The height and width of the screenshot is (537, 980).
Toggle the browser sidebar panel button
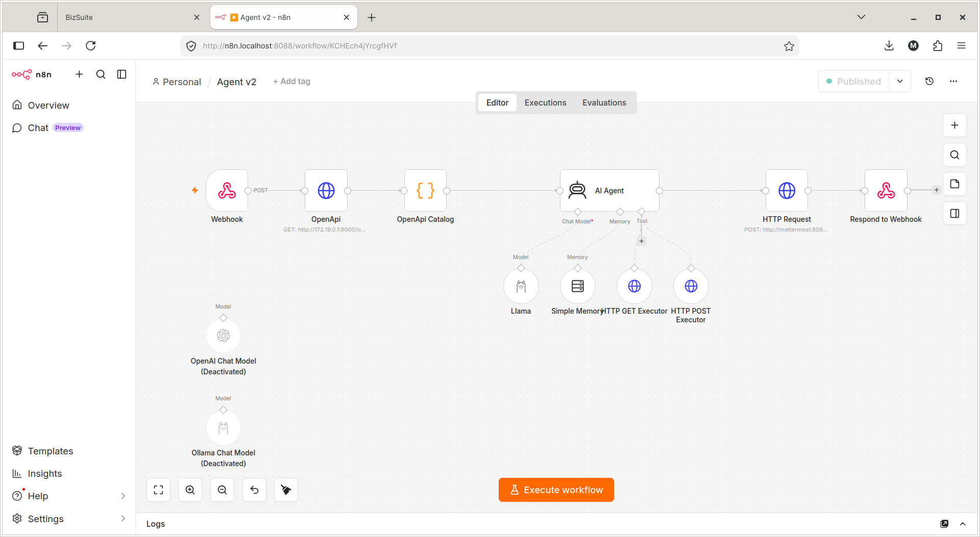coord(19,45)
